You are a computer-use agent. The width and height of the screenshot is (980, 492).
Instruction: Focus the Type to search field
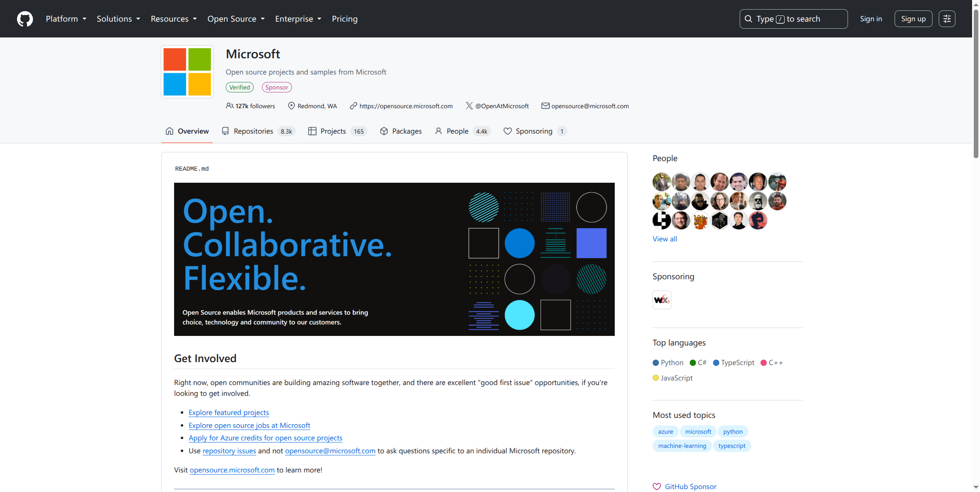793,19
